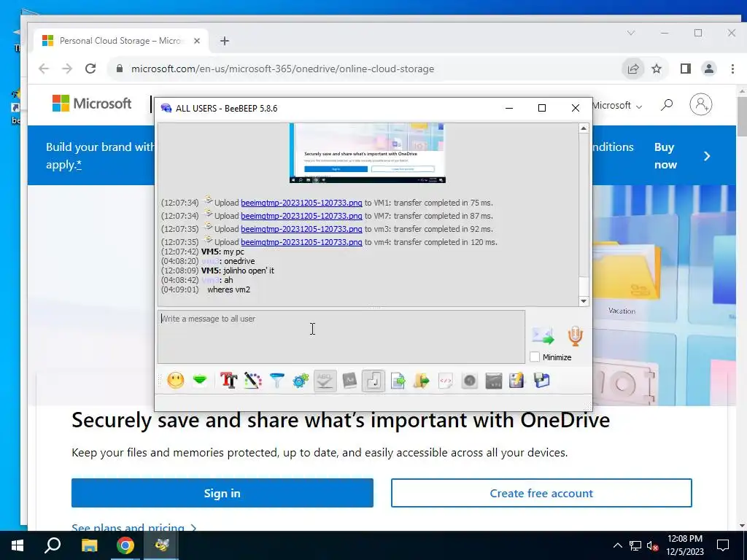
Task: Record a voice message with the microphone
Action: click(x=575, y=335)
